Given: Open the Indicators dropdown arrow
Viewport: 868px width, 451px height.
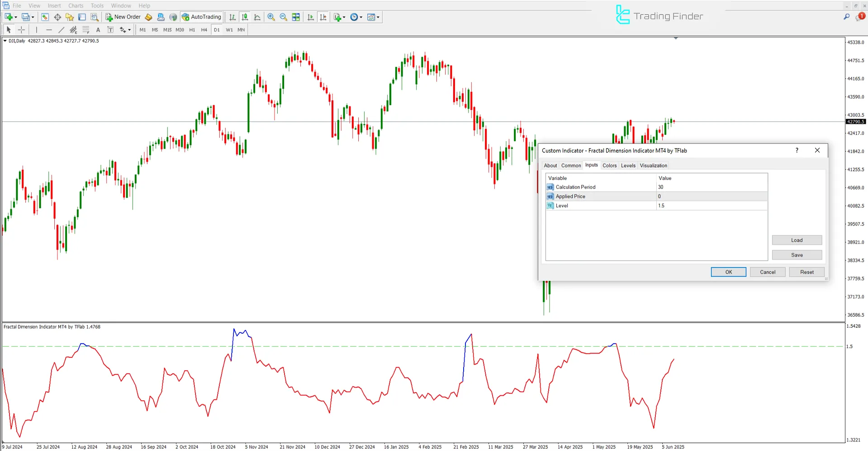Looking at the screenshot, I should [343, 17].
